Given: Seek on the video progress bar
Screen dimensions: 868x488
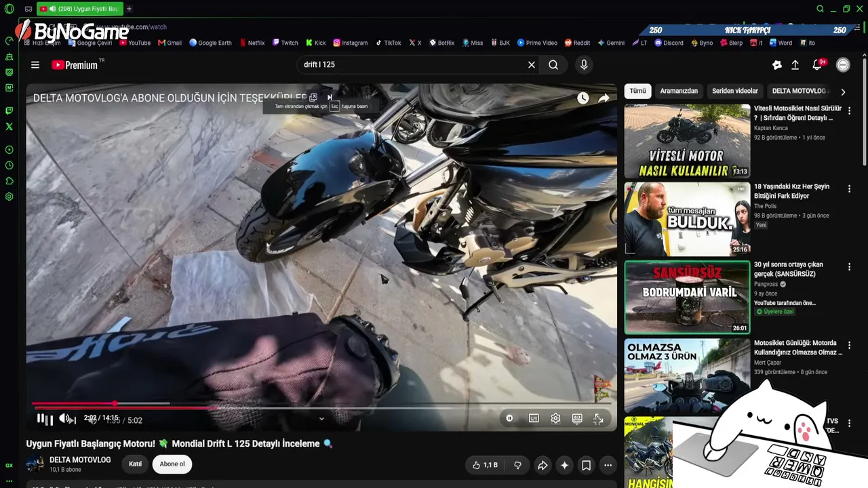Looking at the screenshot, I should (x=322, y=404).
